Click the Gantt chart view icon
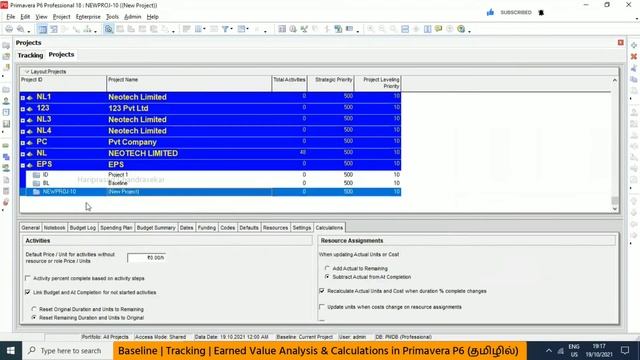 (53, 29)
